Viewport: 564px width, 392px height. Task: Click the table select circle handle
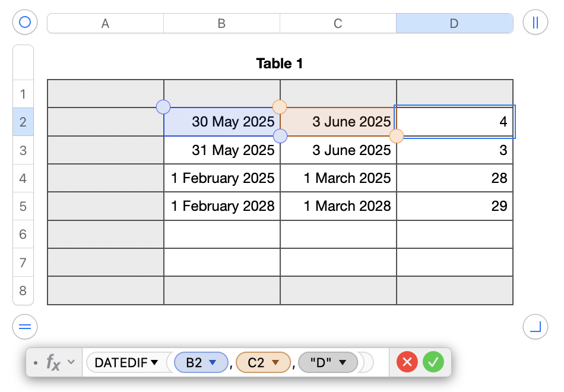[x=25, y=23]
